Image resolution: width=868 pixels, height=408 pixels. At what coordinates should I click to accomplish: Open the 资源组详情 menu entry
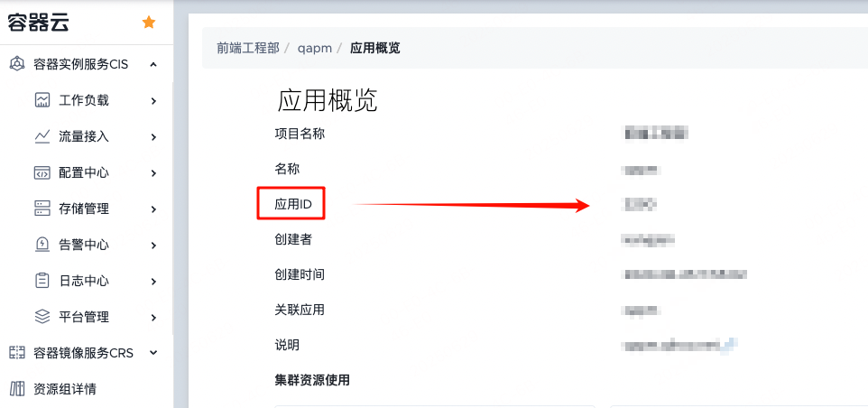tap(65, 389)
